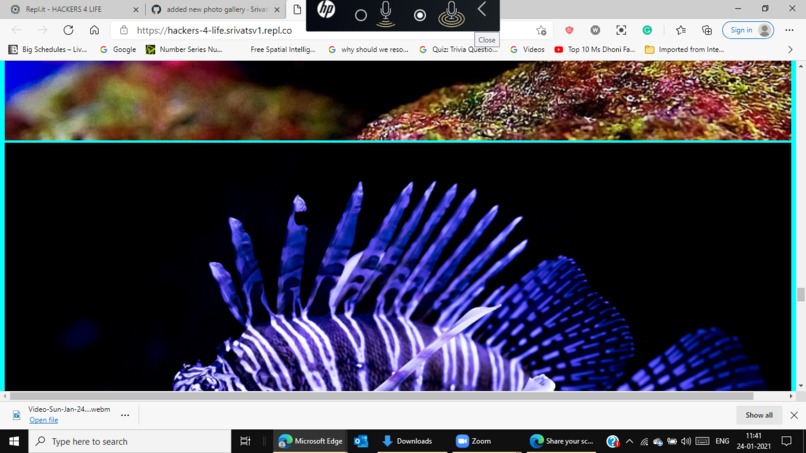Open volume control in system tray
The height and width of the screenshot is (453, 806).
pyautogui.click(x=686, y=441)
